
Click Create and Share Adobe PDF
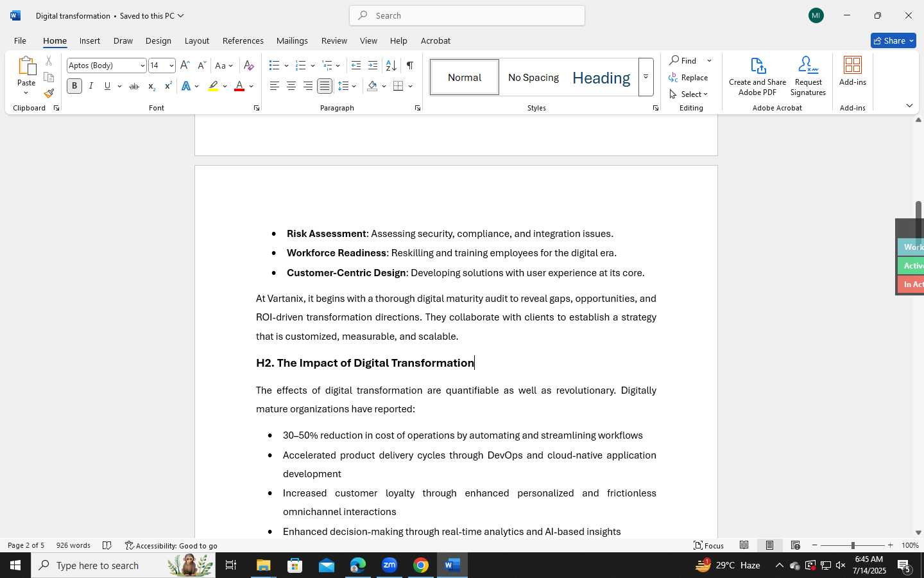(758, 76)
